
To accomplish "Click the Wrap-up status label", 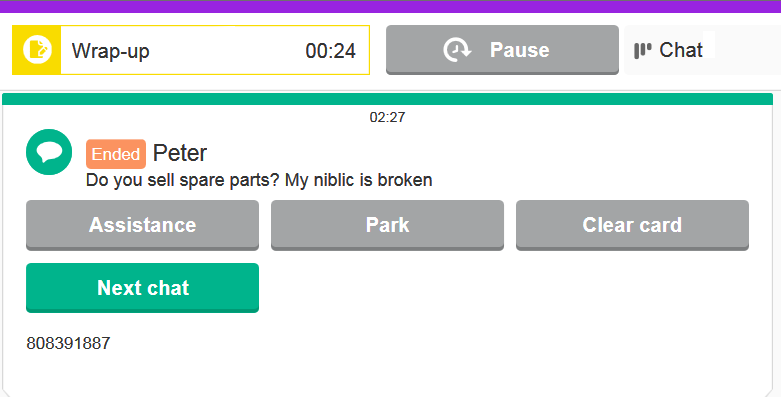I will tap(111, 51).
